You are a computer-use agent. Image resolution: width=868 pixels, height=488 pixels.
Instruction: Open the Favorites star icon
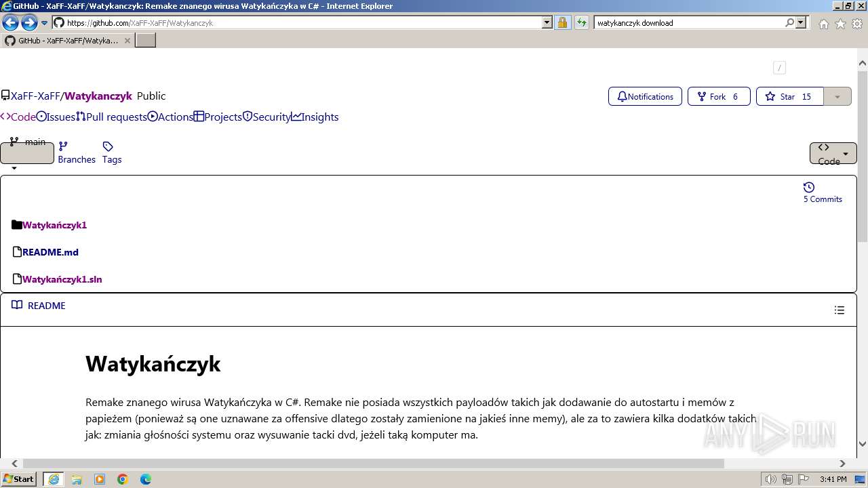pos(840,24)
